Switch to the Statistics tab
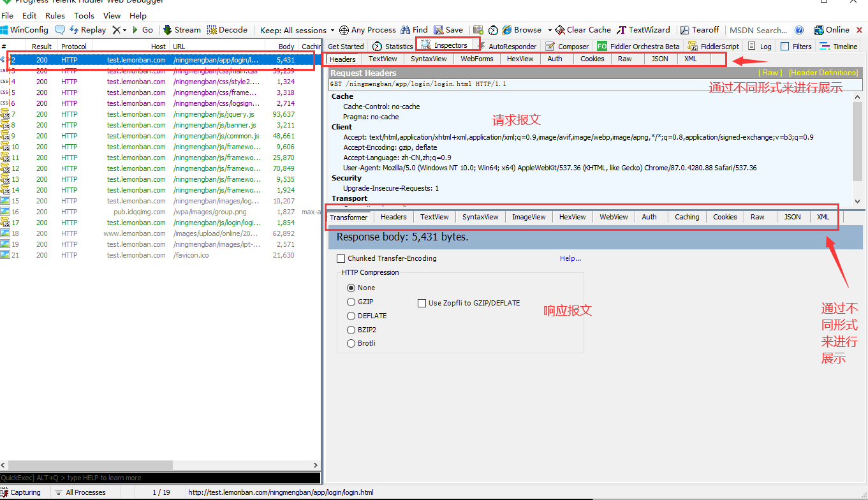 397,45
